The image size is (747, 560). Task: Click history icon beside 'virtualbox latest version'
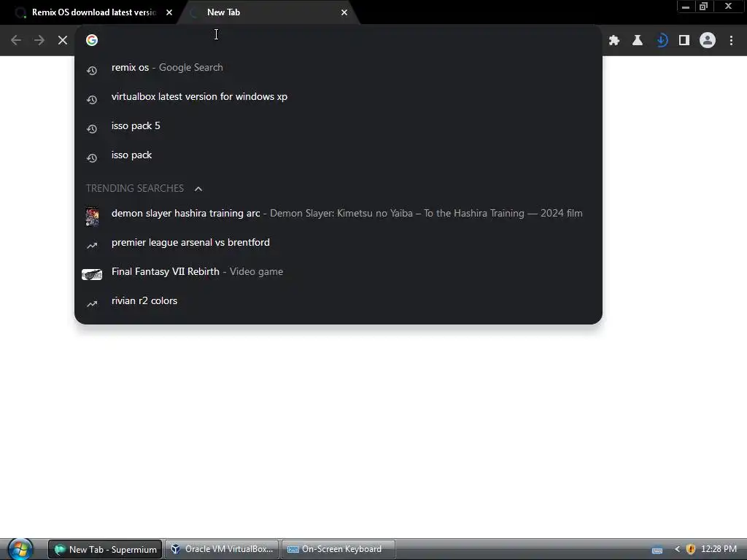[92, 99]
